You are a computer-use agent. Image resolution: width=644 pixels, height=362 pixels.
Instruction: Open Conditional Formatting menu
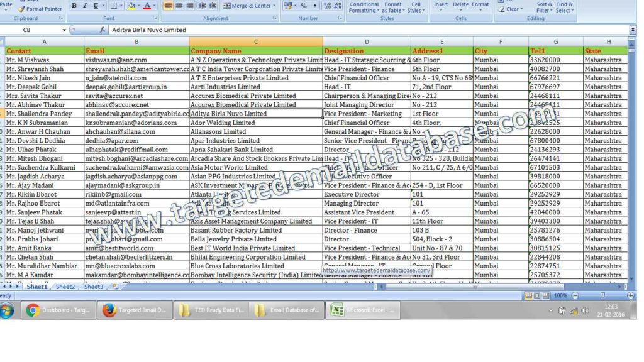coord(364,7)
